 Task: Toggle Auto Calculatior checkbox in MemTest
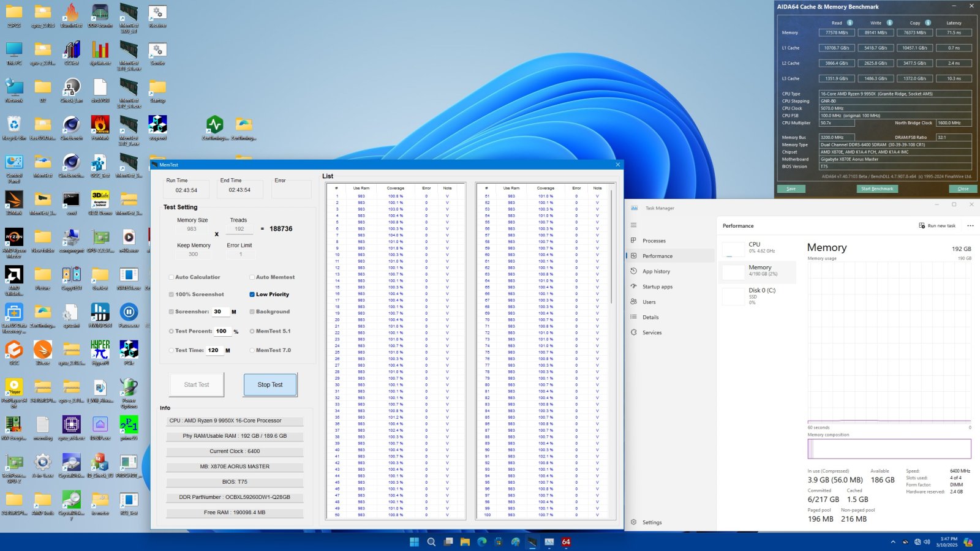(x=171, y=277)
